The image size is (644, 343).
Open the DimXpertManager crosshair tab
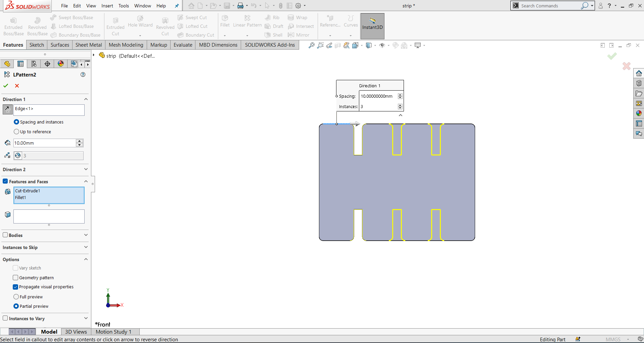[x=47, y=64]
